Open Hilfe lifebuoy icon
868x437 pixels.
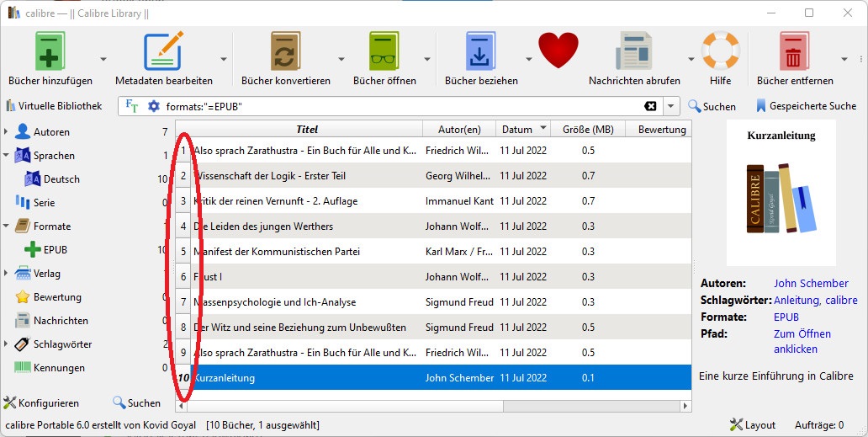click(x=720, y=51)
